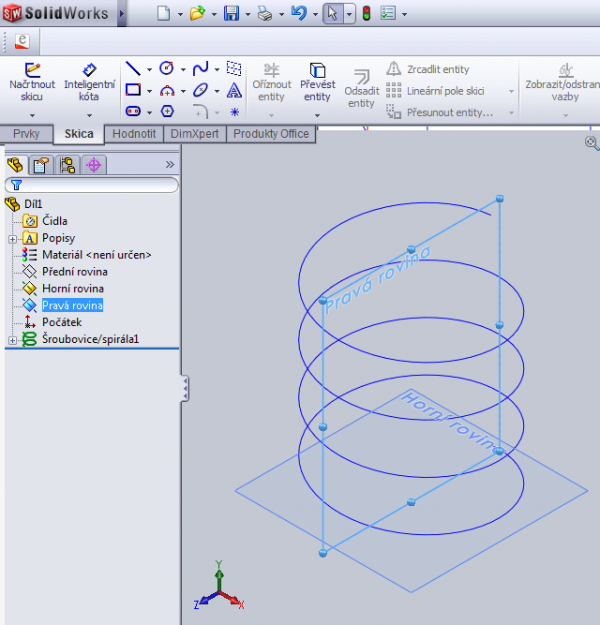The height and width of the screenshot is (625, 600).
Task: Click the Převést entity tool
Action: [317, 82]
